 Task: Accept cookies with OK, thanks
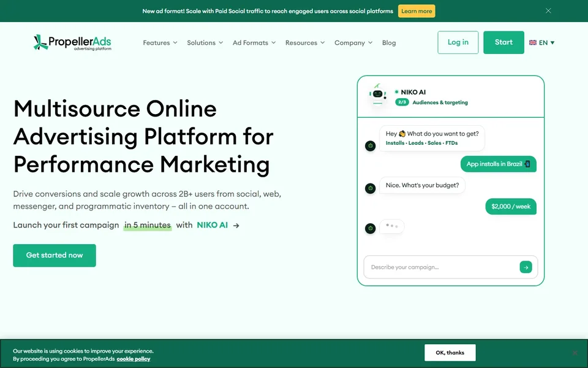(450, 353)
